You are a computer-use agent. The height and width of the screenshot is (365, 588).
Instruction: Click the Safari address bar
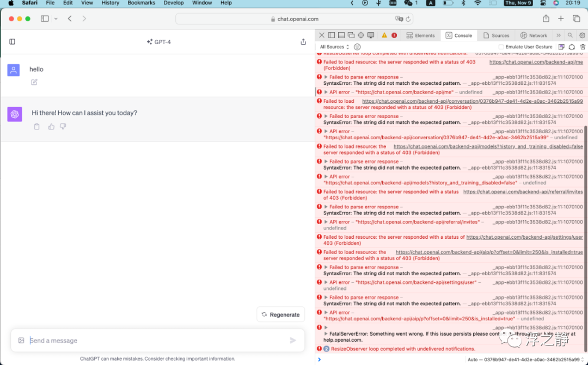pos(295,18)
